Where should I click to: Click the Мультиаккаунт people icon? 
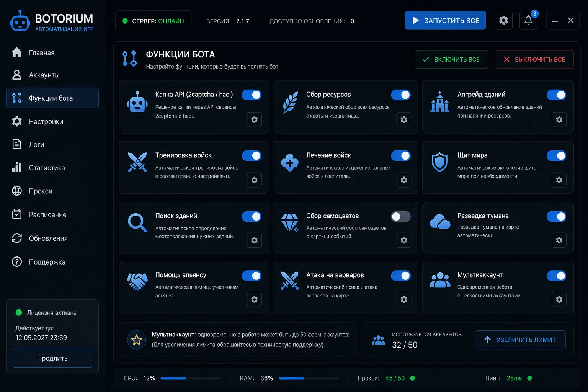(x=440, y=280)
